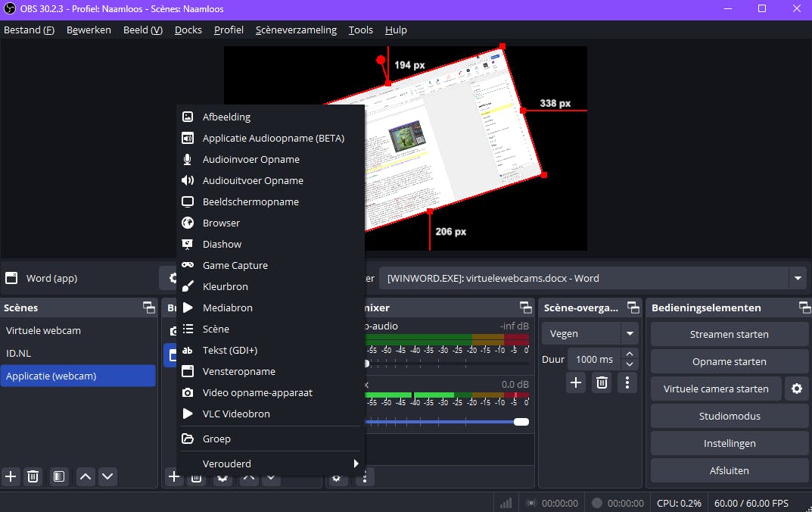Undock the Scène-overgangen panel

coord(633,308)
